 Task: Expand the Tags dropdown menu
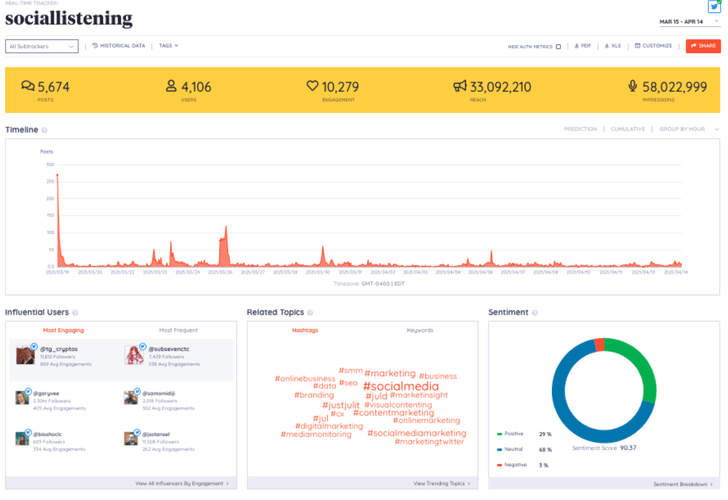coord(168,46)
